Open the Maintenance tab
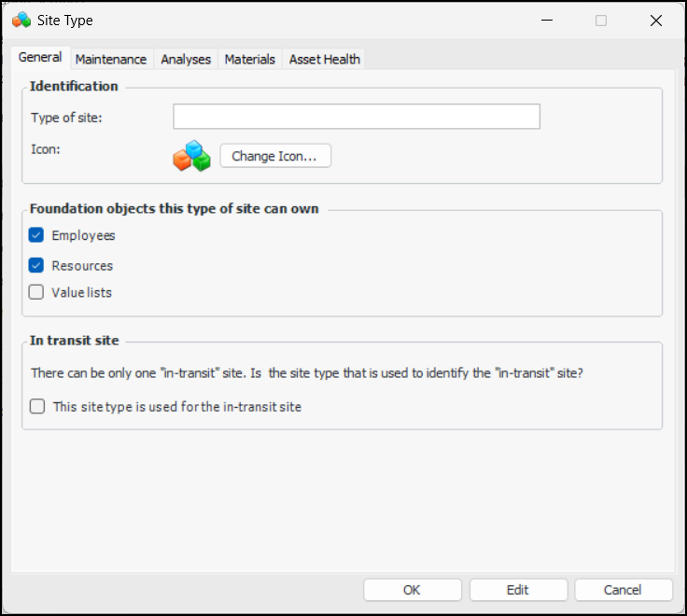 111,59
